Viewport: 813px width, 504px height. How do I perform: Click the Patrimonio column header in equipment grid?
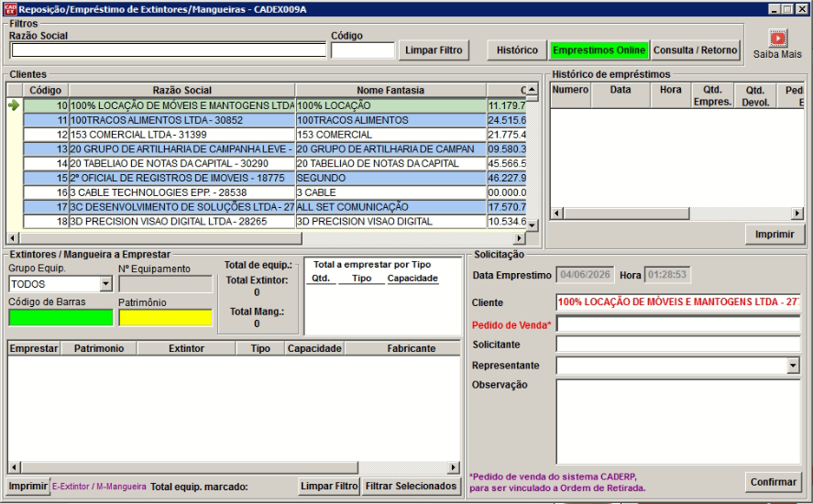pyautogui.click(x=99, y=348)
